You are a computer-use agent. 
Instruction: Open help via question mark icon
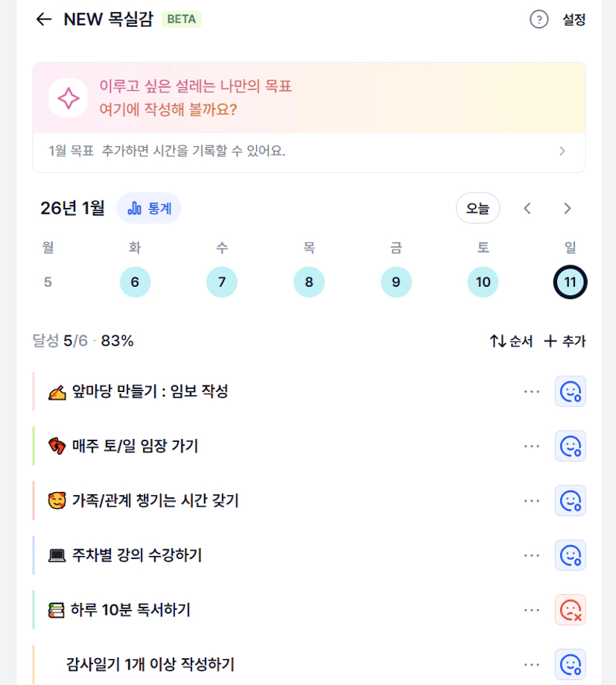pyautogui.click(x=539, y=19)
